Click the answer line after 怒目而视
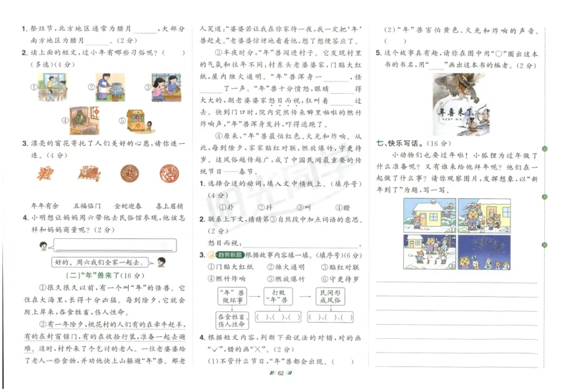 tap(300, 244)
